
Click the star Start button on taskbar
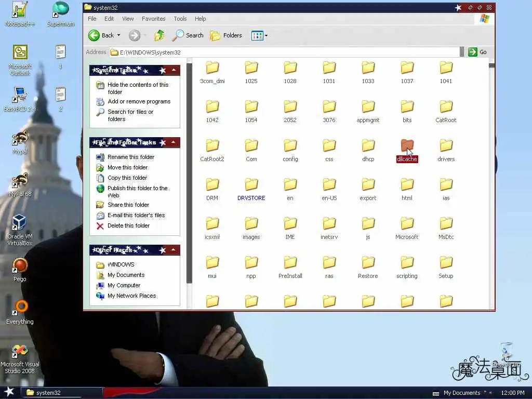coord(9,392)
